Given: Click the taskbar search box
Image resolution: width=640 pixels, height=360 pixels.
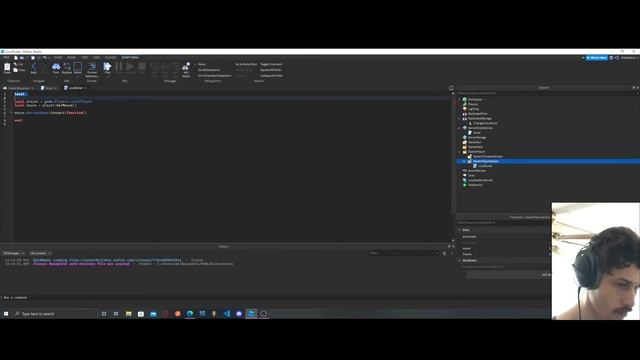Looking at the screenshot, I should point(54,314).
